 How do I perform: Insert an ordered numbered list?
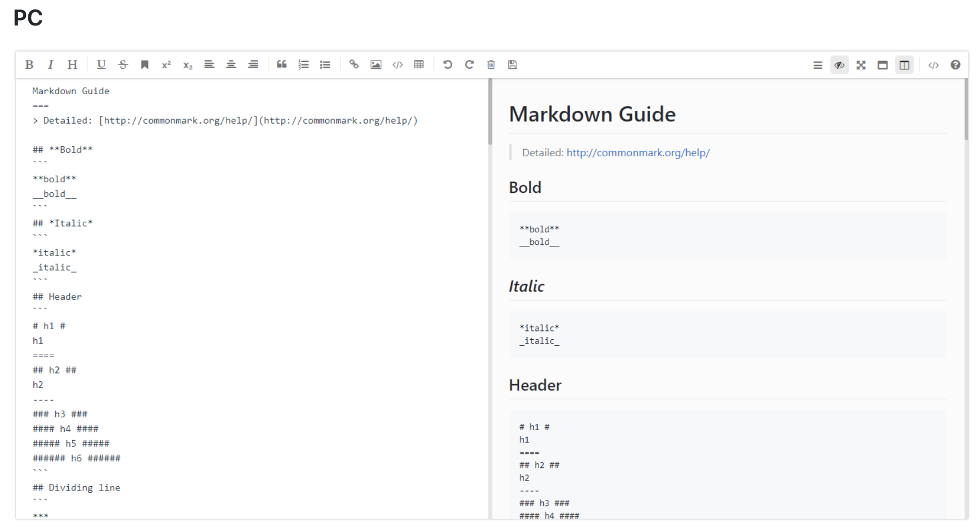[x=303, y=65]
